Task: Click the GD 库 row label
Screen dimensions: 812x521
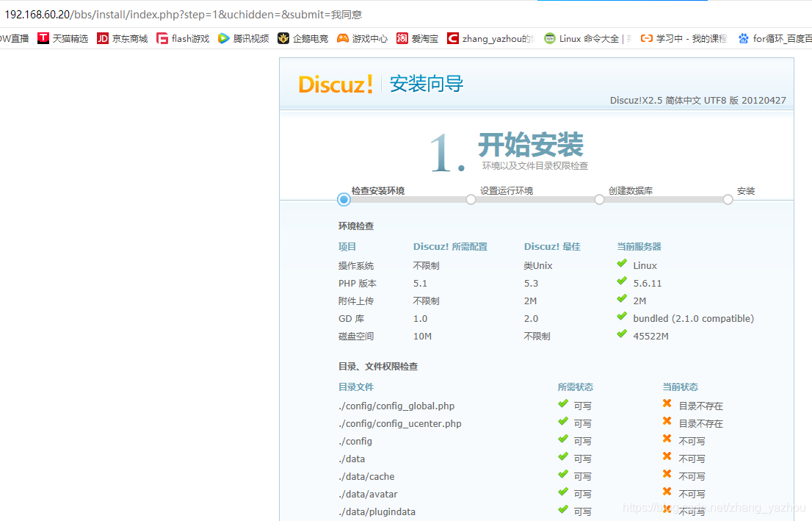Action: 351,319
